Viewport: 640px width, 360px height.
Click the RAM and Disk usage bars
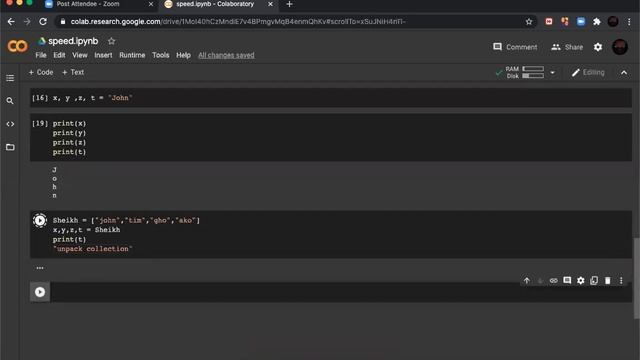524,73
